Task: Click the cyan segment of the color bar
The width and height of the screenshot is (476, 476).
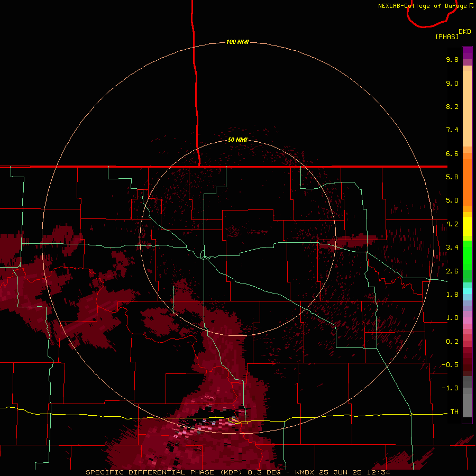Action: point(467,291)
